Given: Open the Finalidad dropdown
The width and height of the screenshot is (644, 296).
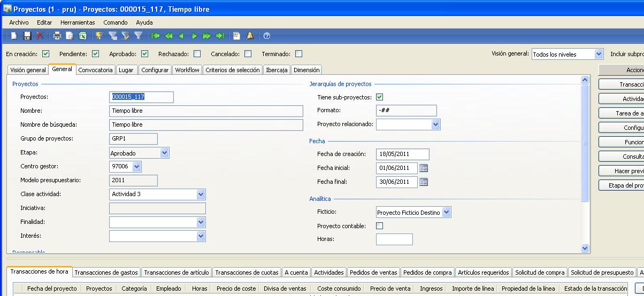Looking at the screenshot, I should pos(201,222).
